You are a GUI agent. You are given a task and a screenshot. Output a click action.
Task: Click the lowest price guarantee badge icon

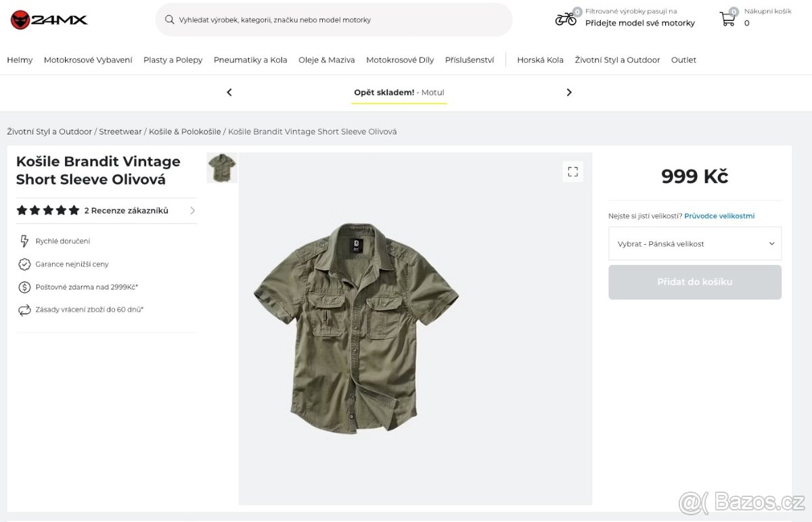[x=24, y=264]
